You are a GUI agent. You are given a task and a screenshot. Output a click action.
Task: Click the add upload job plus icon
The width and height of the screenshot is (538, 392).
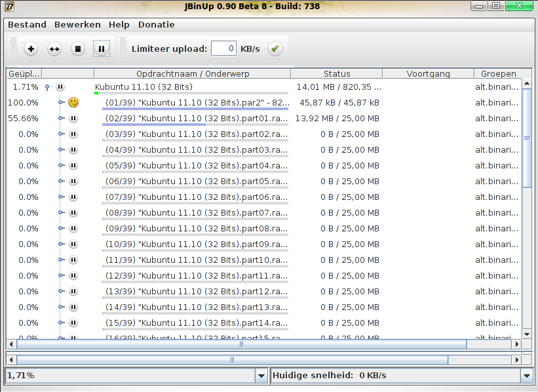(31, 49)
